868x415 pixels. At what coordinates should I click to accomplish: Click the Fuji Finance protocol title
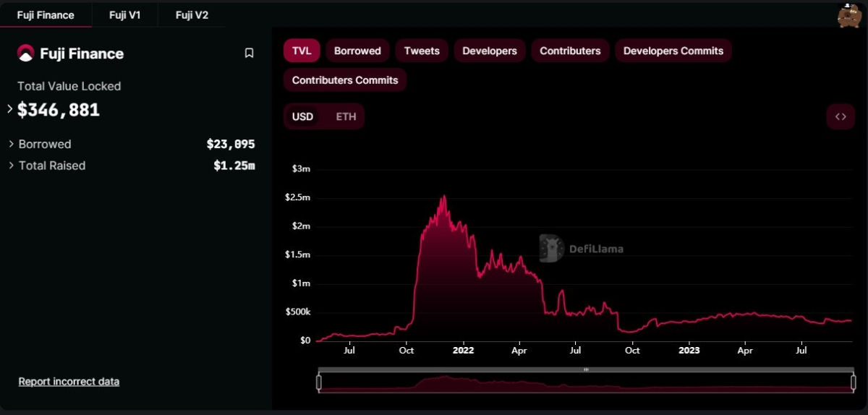82,54
